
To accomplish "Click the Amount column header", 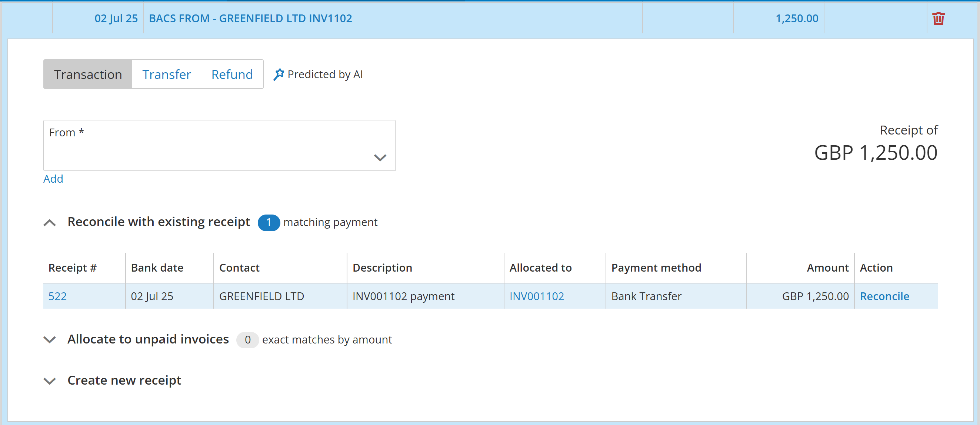I will point(827,268).
